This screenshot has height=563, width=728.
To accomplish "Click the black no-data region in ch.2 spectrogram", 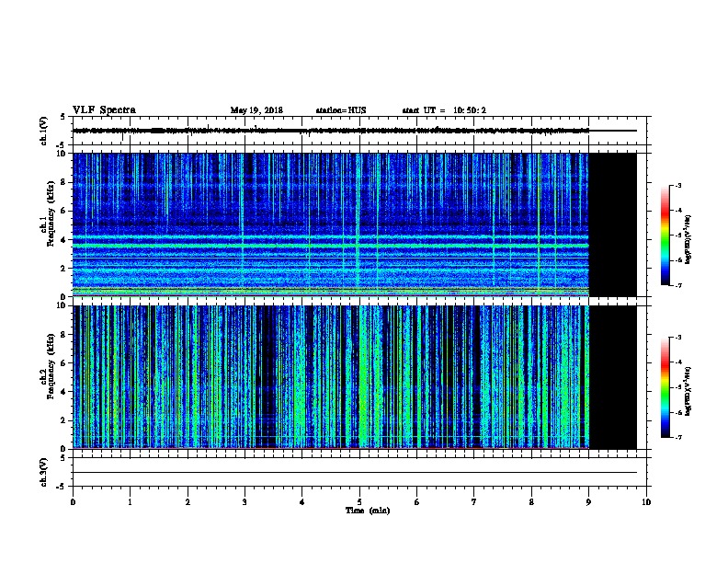I will click(612, 377).
